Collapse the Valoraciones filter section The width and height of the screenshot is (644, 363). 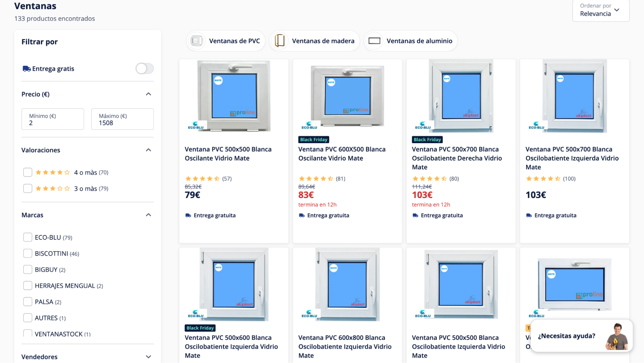pos(149,150)
